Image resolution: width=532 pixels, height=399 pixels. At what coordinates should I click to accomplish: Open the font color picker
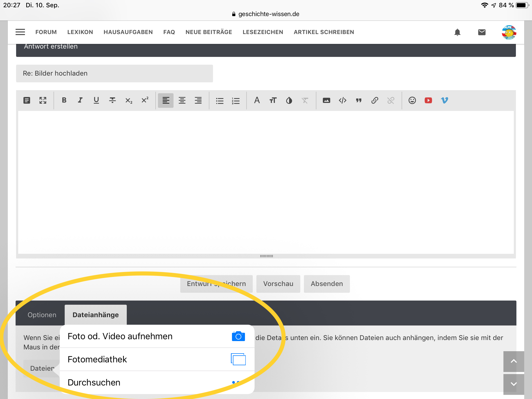[289, 100]
